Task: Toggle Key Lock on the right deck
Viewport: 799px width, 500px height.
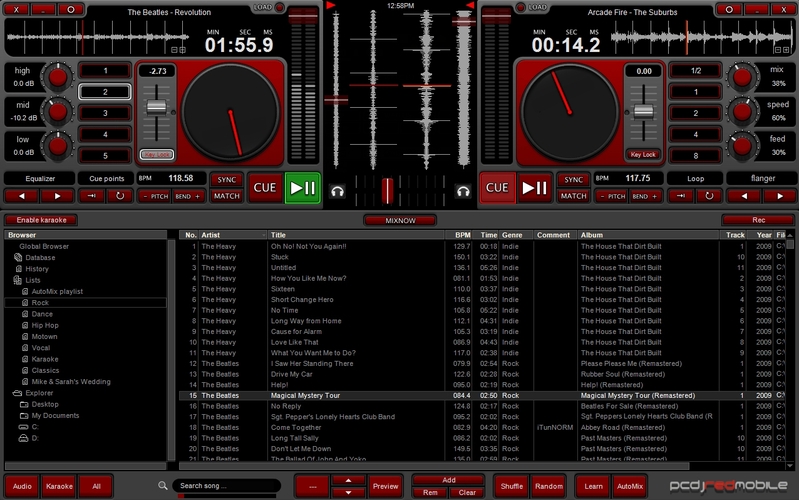Action: [x=643, y=155]
